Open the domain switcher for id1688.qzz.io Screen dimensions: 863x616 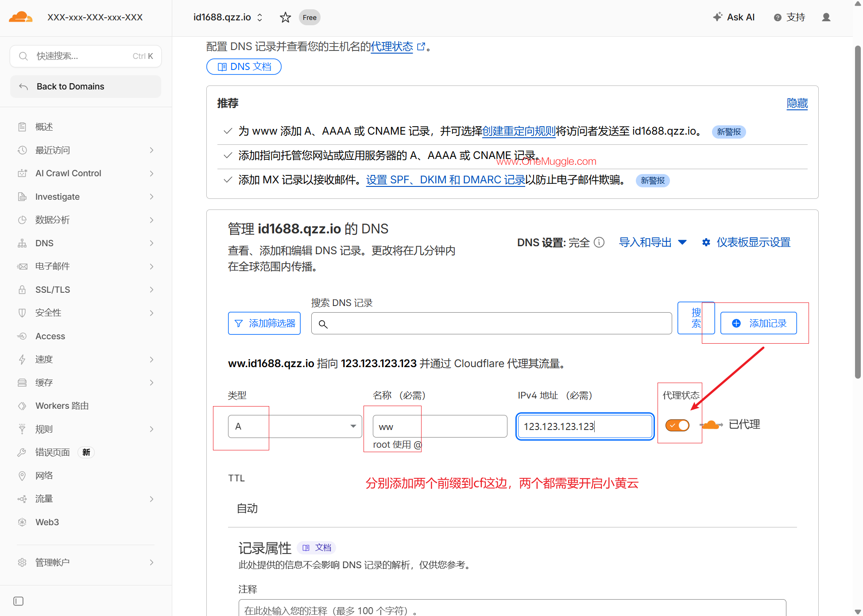(260, 17)
